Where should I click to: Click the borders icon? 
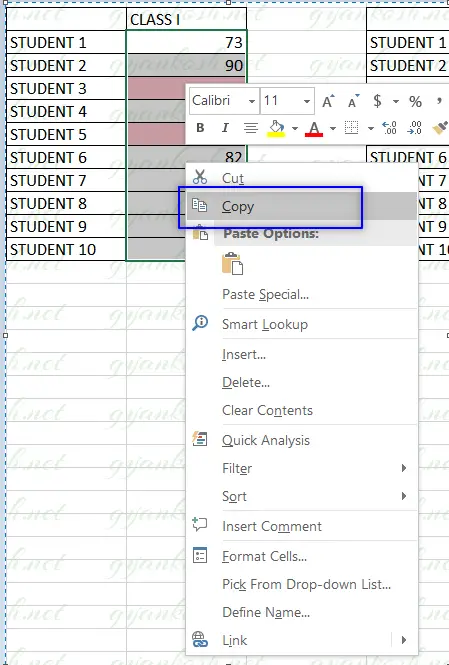click(x=351, y=128)
